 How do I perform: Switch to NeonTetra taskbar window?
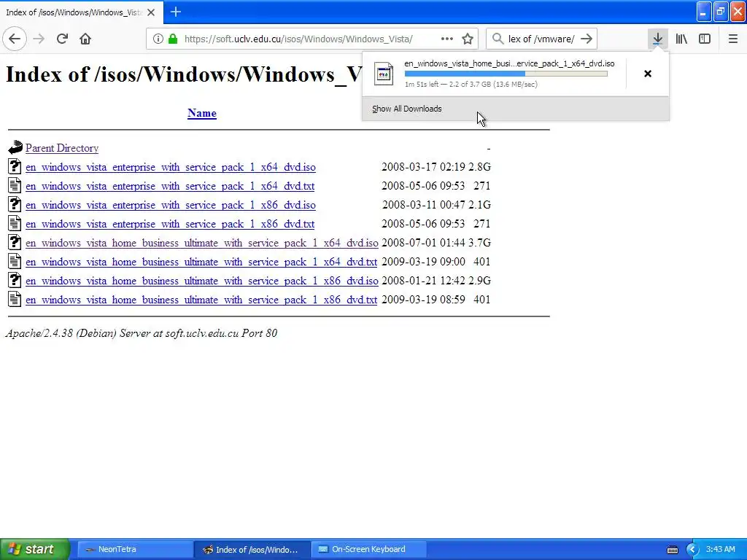pos(135,549)
